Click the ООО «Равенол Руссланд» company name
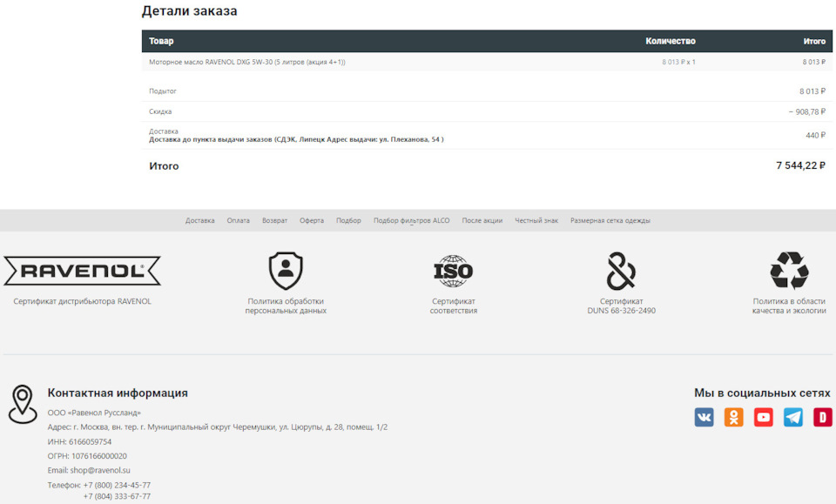The width and height of the screenshot is (836, 504). click(x=94, y=413)
